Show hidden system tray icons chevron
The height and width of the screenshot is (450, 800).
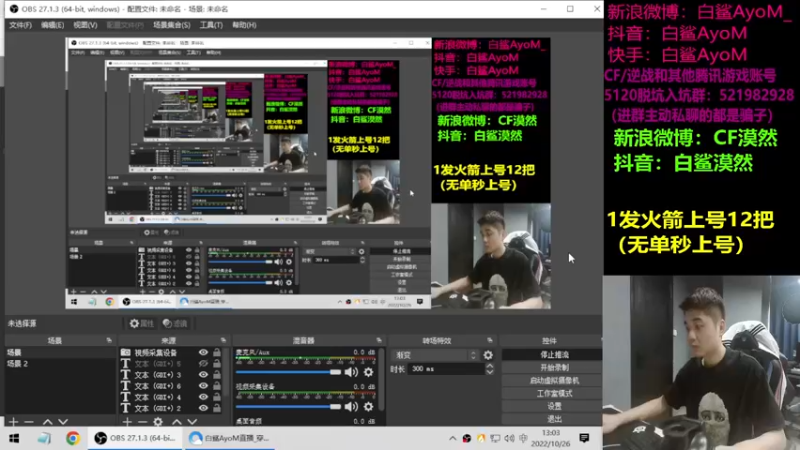pos(453,438)
